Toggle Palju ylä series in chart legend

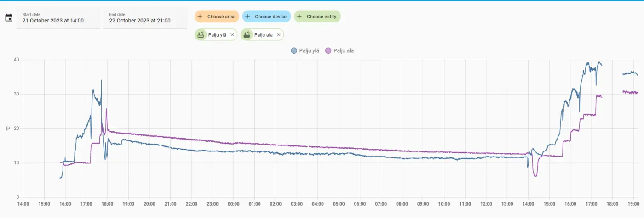coord(305,50)
